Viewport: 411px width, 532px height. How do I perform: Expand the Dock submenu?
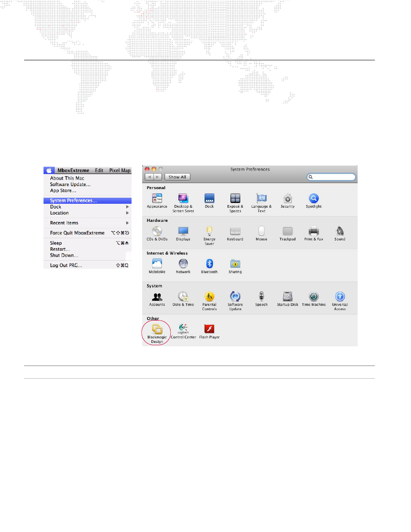pyautogui.click(x=87, y=207)
